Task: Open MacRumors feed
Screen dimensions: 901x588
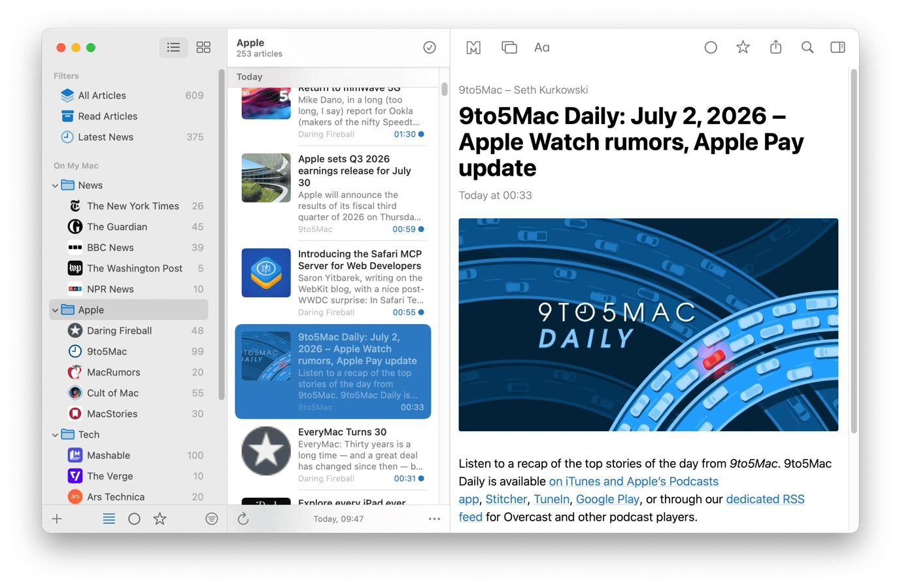Action: tap(129, 372)
